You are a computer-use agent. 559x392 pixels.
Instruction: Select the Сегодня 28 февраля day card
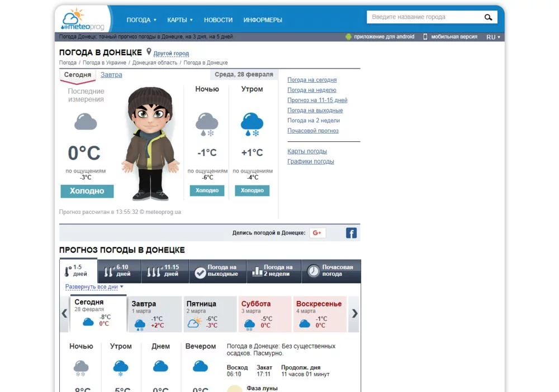pyautogui.click(x=99, y=313)
